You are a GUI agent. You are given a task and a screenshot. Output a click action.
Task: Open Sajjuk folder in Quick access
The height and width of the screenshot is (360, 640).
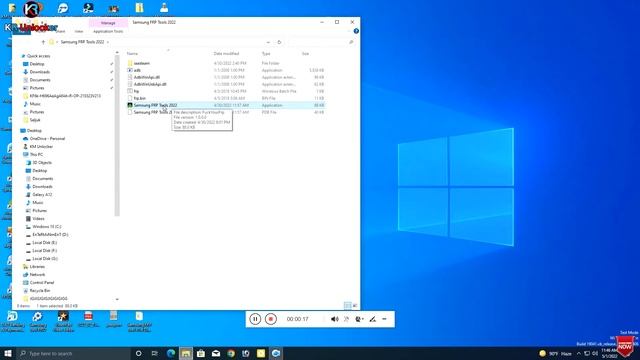click(35, 120)
